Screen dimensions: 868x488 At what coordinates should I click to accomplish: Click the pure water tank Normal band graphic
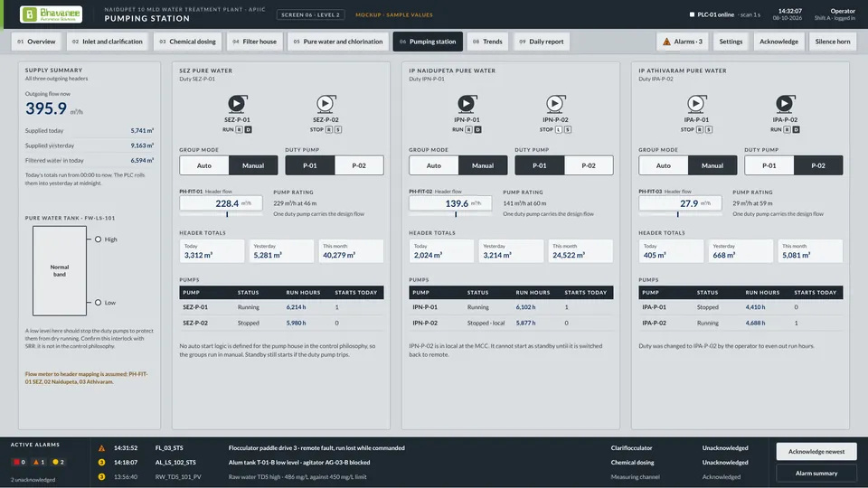point(60,270)
